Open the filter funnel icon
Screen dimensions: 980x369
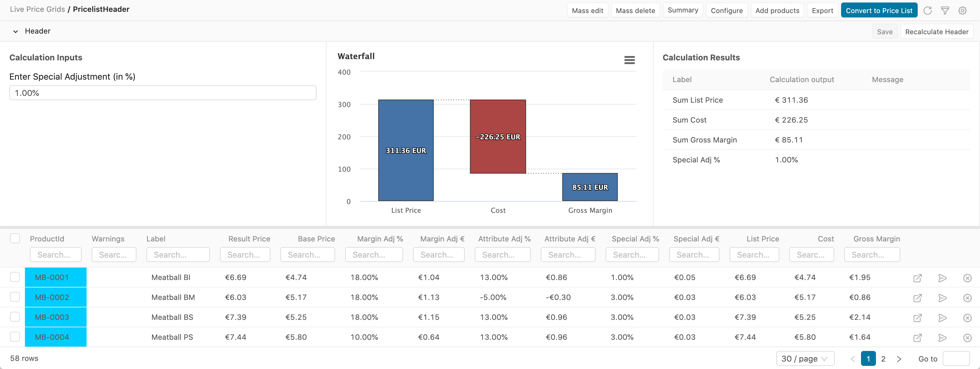pos(945,11)
